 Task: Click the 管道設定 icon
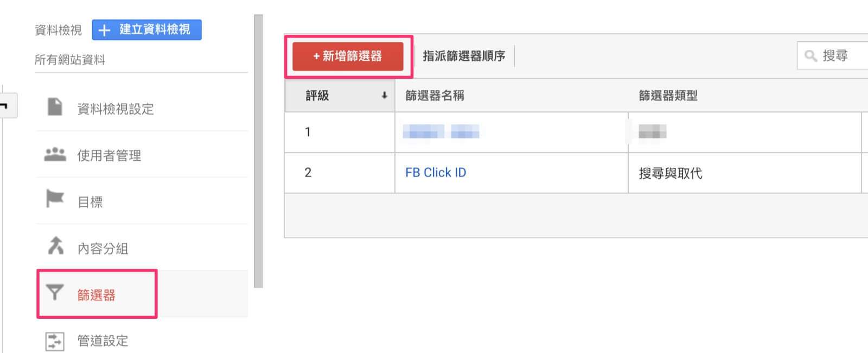pyautogui.click(x=55, y=341)
